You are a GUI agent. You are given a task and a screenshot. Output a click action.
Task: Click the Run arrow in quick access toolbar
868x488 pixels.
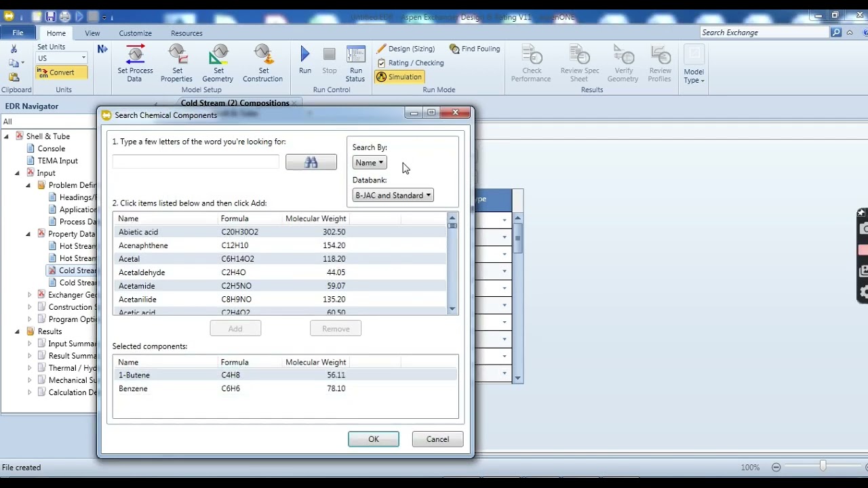(x=79, y=16)
